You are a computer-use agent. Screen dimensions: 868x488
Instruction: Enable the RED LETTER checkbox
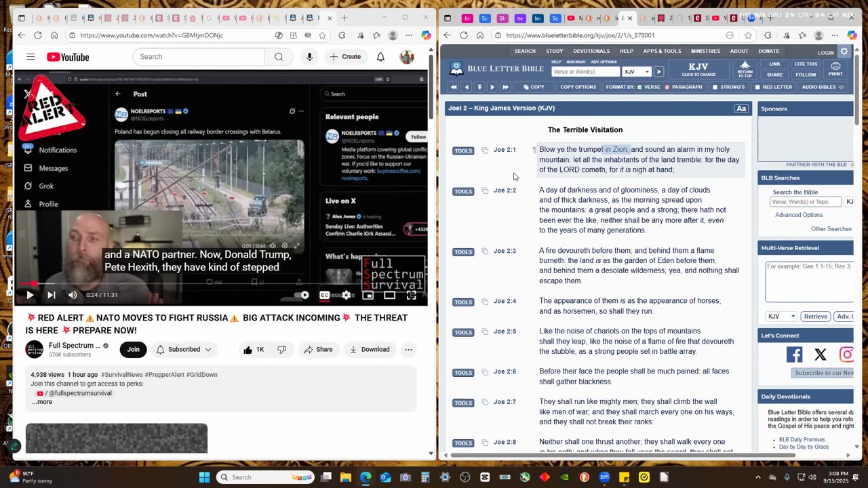[773, 87]
